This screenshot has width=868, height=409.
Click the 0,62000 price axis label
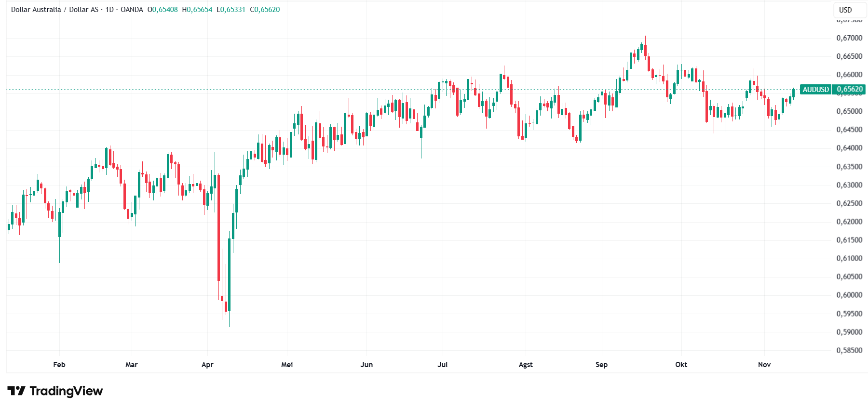[x=849, y=222]
